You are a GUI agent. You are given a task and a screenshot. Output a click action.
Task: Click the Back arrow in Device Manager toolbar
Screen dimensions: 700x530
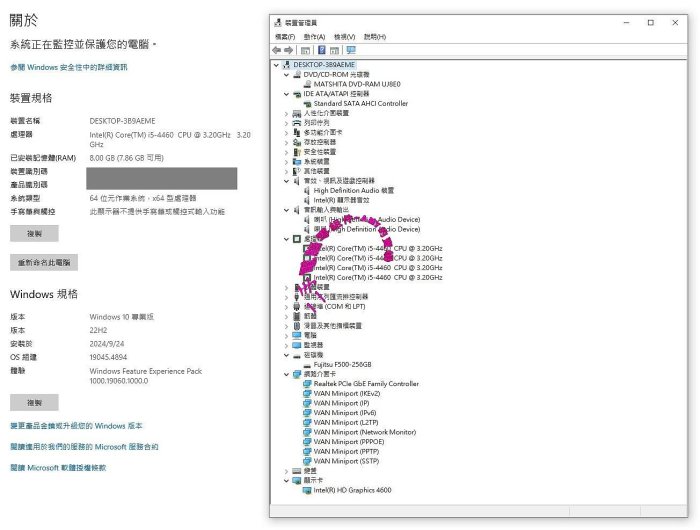coord(277,50)
